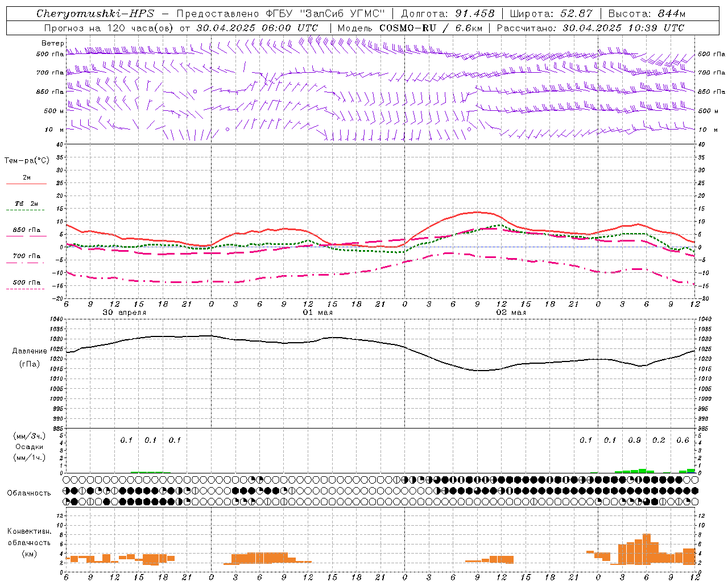Screen dimensions: 728x582
Task: Click the 'Ветер' wind panel label
Action: pos(52,43)
